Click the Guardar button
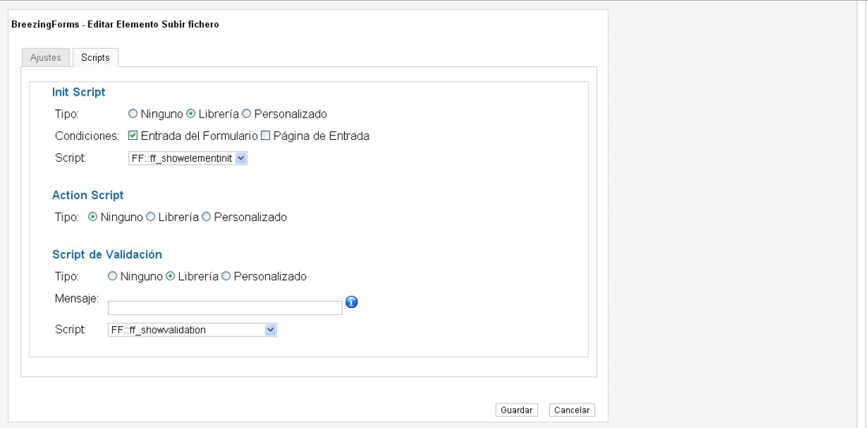This screenshot has height=428, width=868. pyautogui.click(x=517, y=411)
